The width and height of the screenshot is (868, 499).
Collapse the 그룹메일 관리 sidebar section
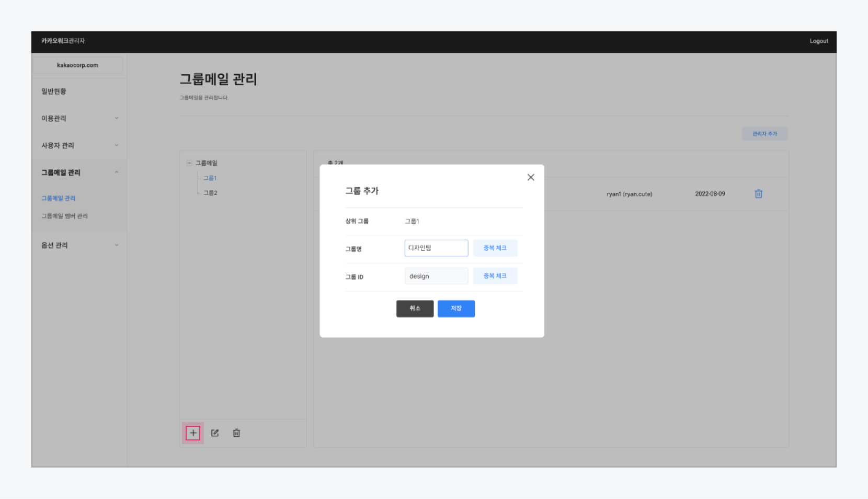[x=116, y=172]
